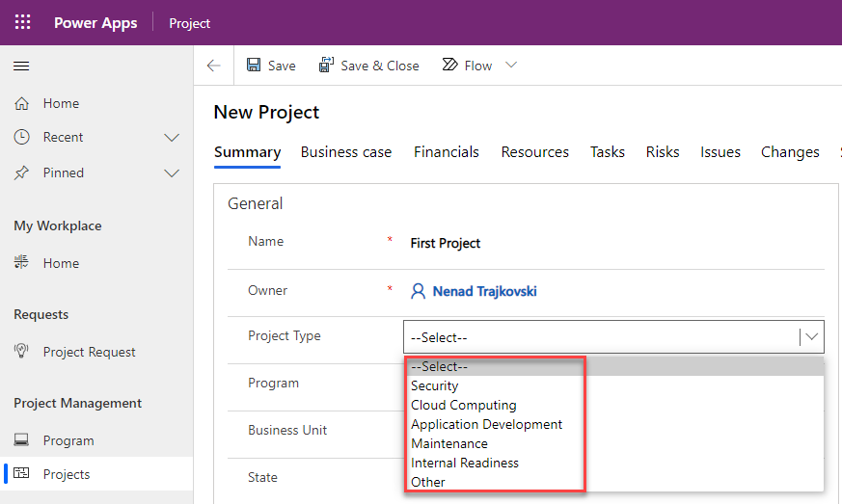Open the Risks tab

click(x=663, y=152)
